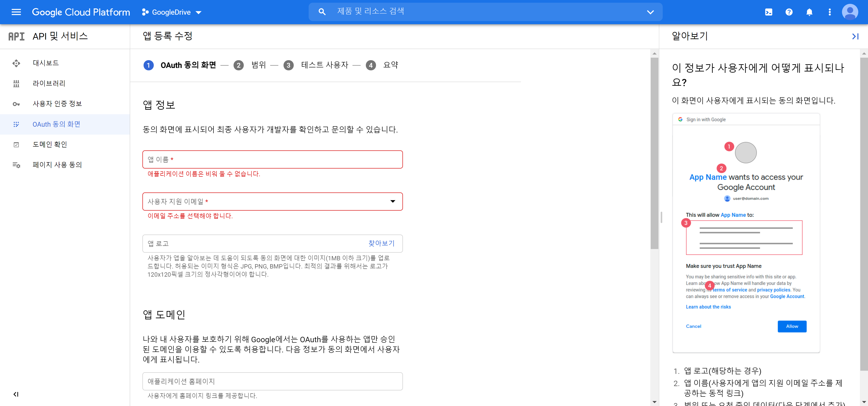This screenshot has width=868, height=406.
Task: Select step 3 테스트 사용자
Action: tap(324, 65)
